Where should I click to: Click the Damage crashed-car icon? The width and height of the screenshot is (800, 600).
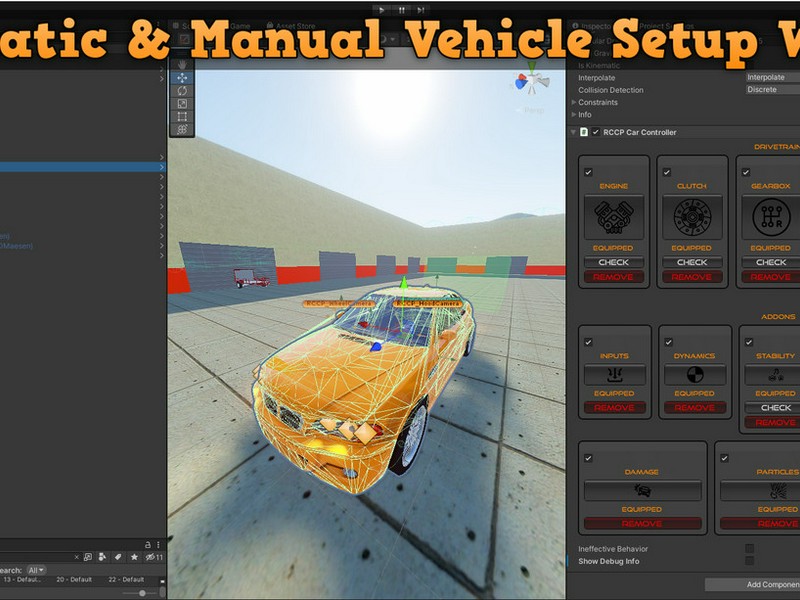click(x=642, y=491)
